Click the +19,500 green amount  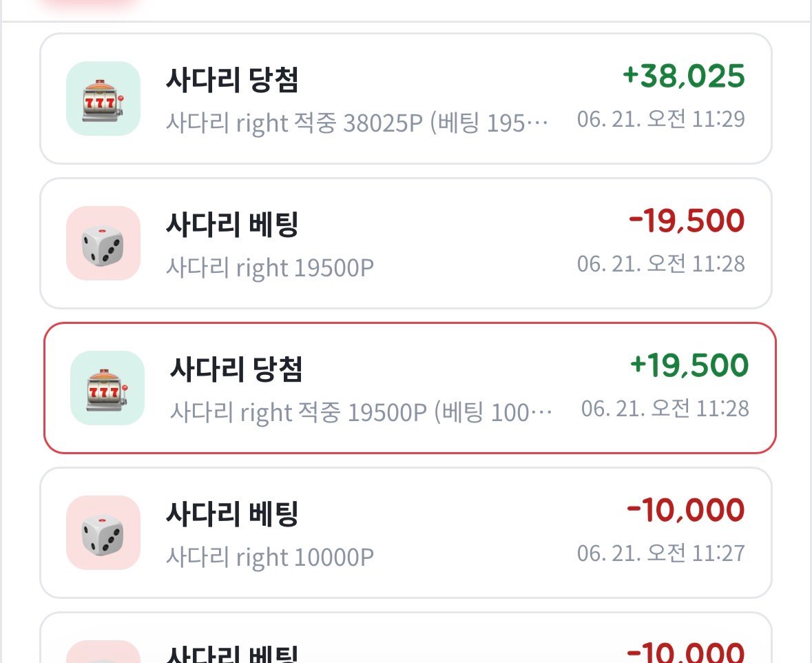click(x=689, y=365)
